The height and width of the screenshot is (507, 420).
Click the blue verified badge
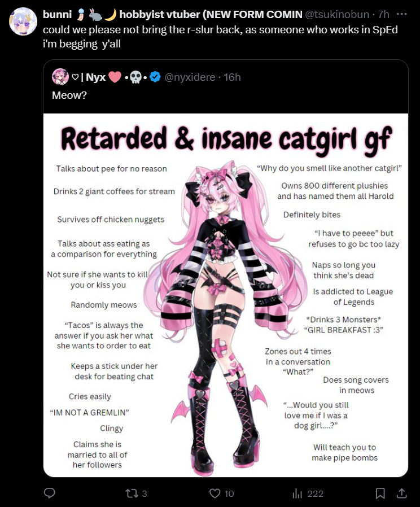[x=155, y=77]
